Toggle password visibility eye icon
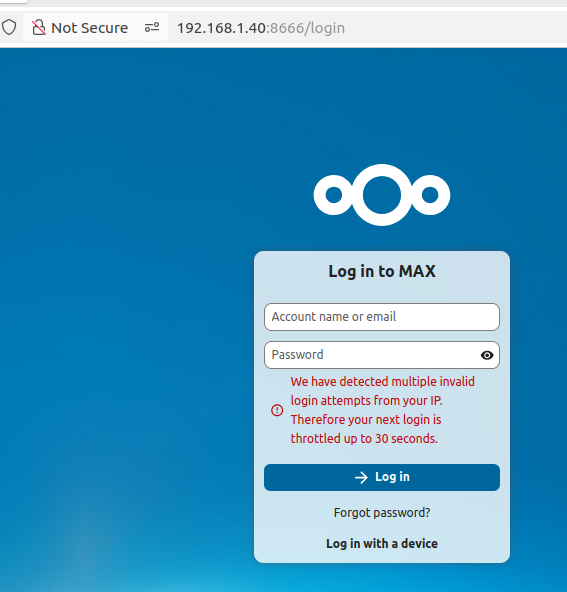This screenshot has width=567, height=592. [487, 355]
